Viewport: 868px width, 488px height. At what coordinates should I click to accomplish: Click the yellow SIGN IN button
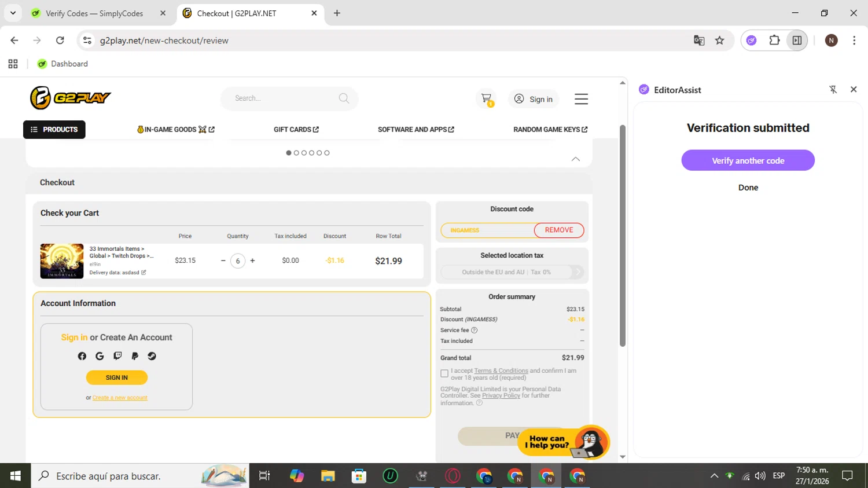(117, 377)
